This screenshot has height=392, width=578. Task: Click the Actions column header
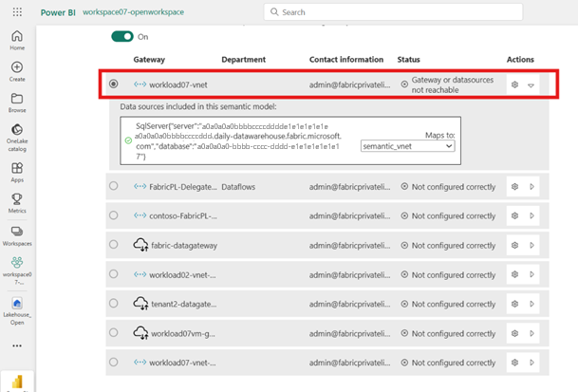coord(520,60)
